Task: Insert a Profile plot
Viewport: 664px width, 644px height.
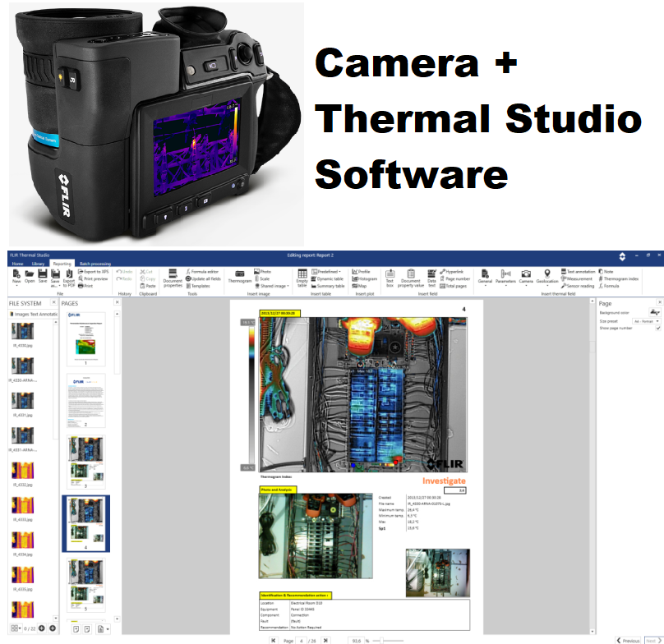Action: coord(362,271)
